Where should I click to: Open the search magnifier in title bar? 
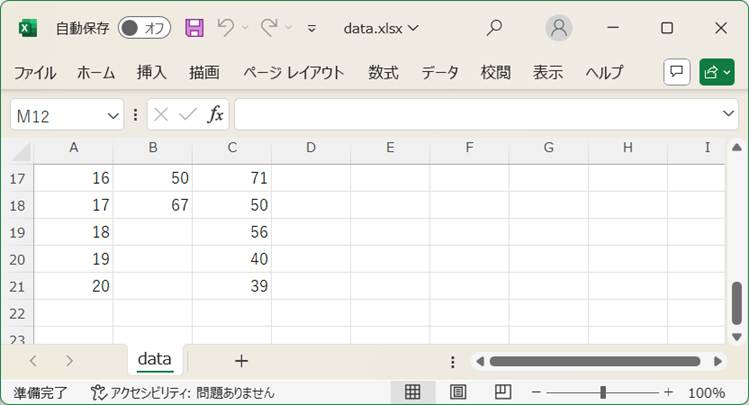494,28
